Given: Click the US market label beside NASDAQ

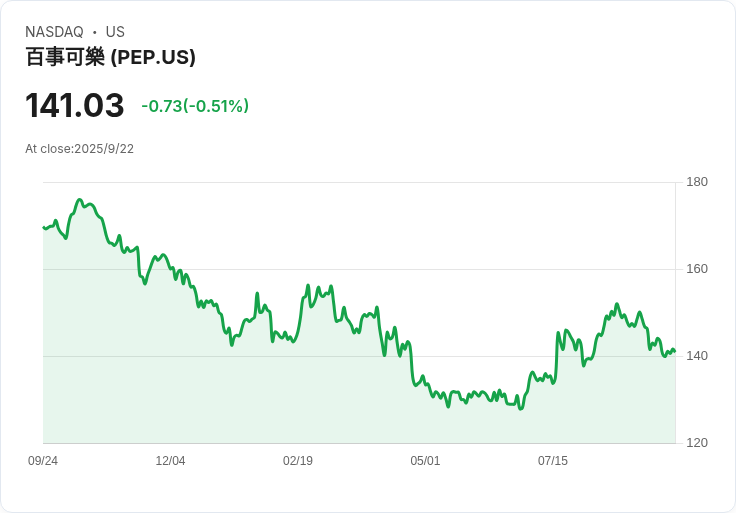Looking at the screenshot, I should click(115, 32).
